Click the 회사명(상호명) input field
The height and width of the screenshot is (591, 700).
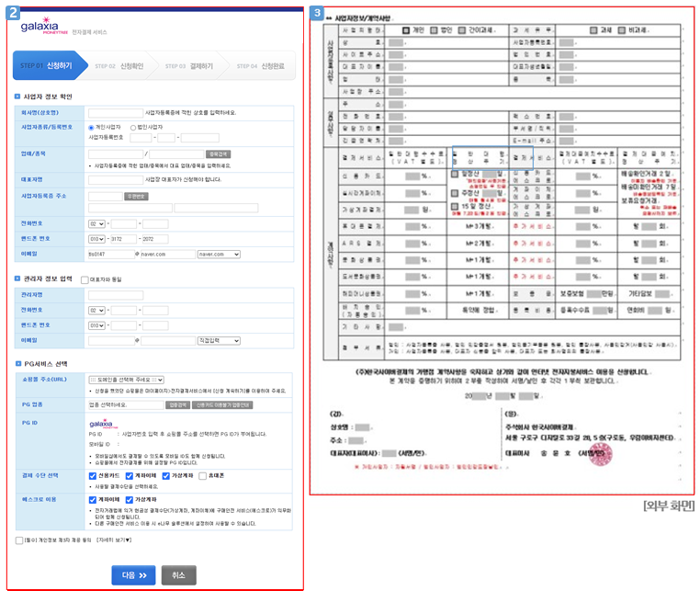click(x=116, y=113)
